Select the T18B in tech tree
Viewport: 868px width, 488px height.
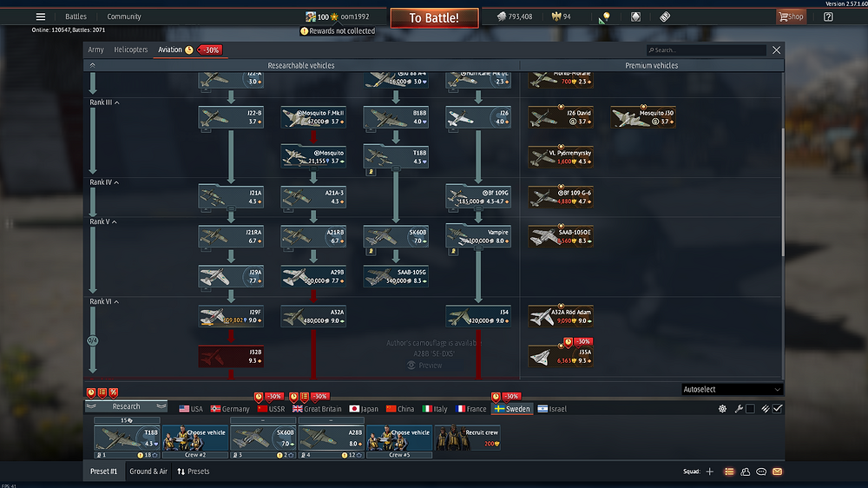pyautogui.click(x=396, y=157)
